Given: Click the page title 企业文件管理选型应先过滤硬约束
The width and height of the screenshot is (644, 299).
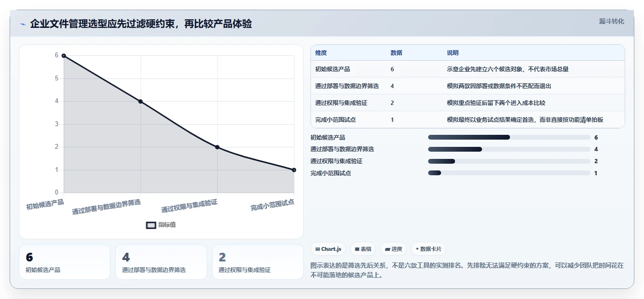Looking at the screenshot, I should [141, 24].
